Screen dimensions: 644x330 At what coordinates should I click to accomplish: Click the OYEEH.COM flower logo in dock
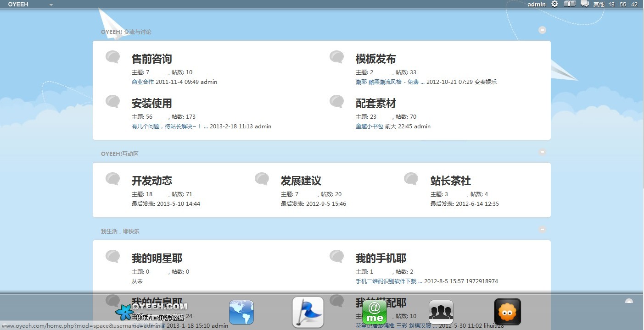click(x=151, y=312)
